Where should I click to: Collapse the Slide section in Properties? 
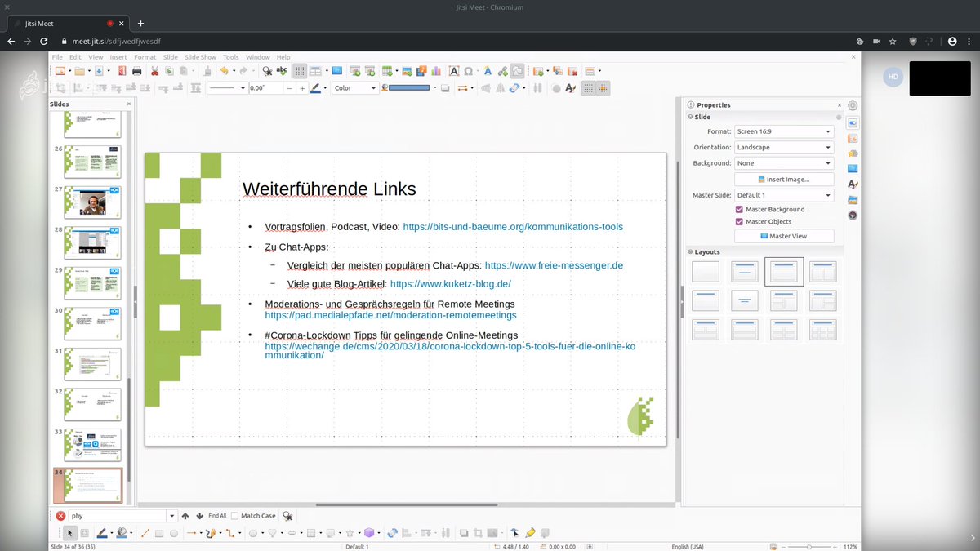pos(691,118)
